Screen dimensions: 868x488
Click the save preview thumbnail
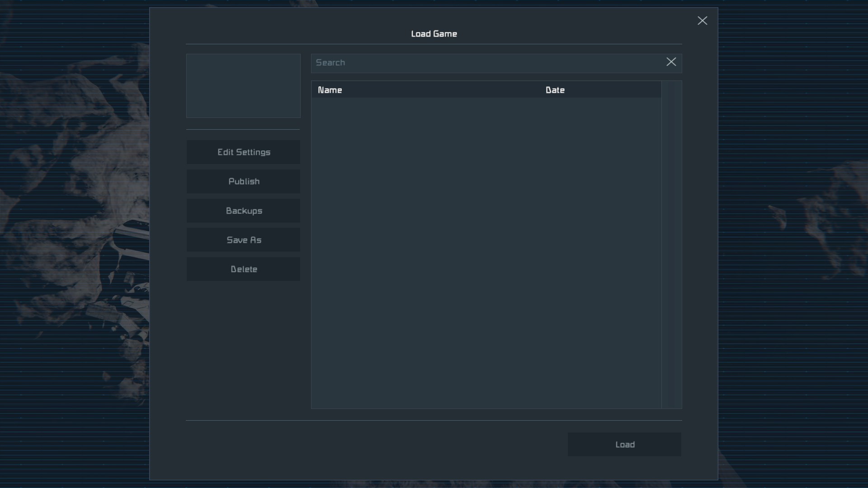tap(243, 86)
